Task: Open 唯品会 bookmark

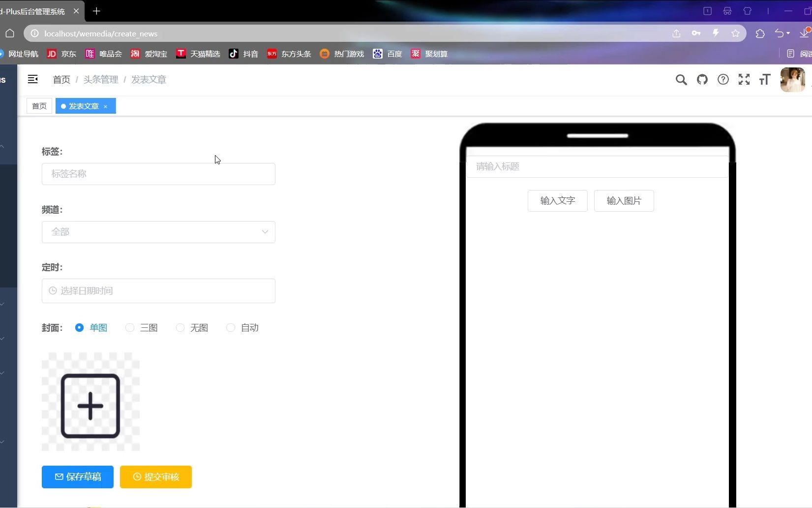Action: click(x=103, y=54)
